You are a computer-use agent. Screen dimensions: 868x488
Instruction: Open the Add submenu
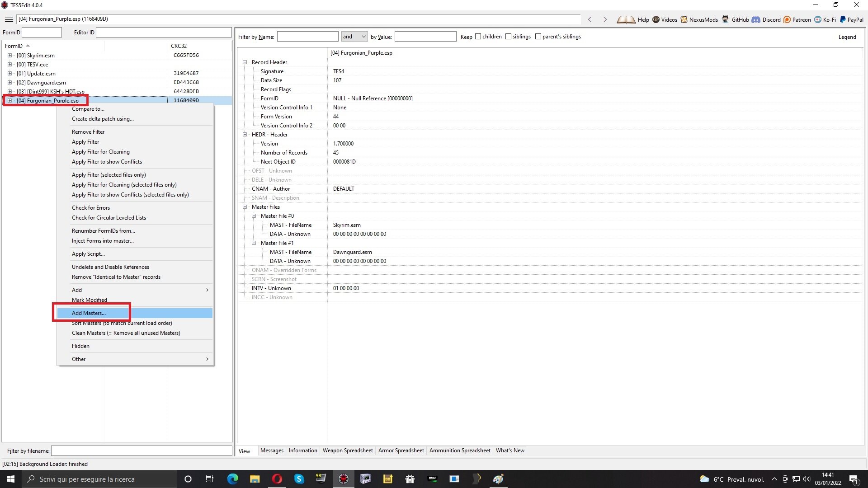click(135, 290)
